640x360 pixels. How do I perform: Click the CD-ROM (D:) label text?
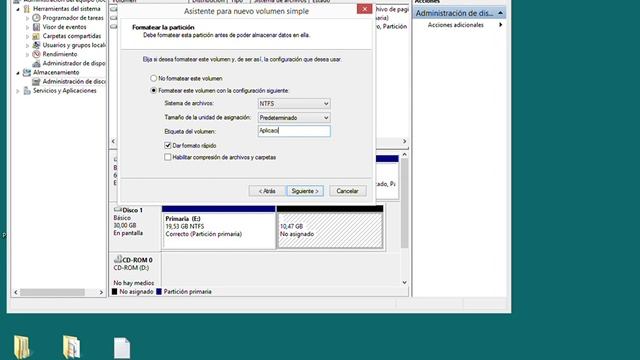[131, 268]
